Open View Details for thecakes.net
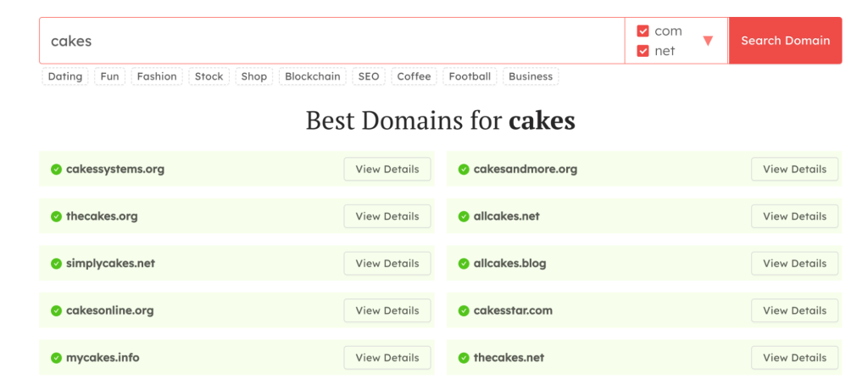 [x=794, y=358]
